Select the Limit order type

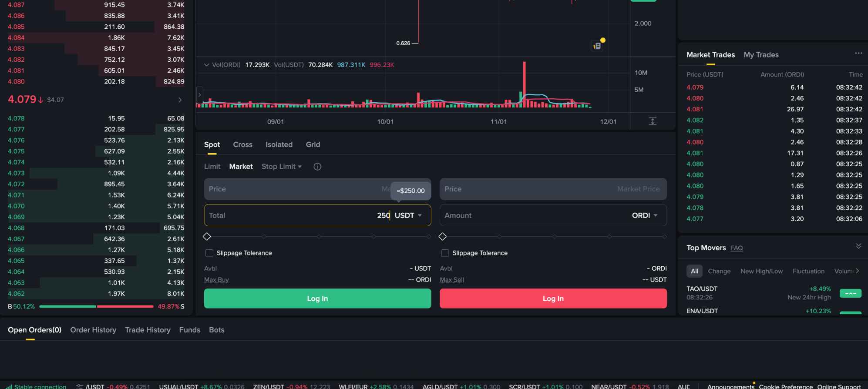pos(212,167)
